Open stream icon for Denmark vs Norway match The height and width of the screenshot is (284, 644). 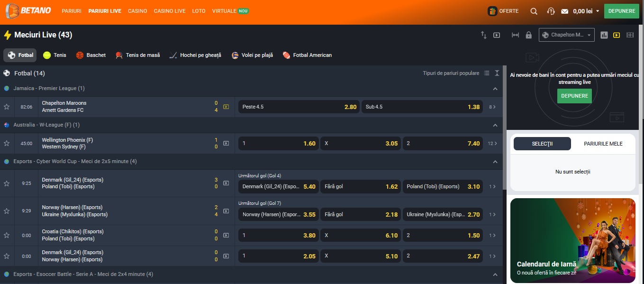tap(226, 256)
